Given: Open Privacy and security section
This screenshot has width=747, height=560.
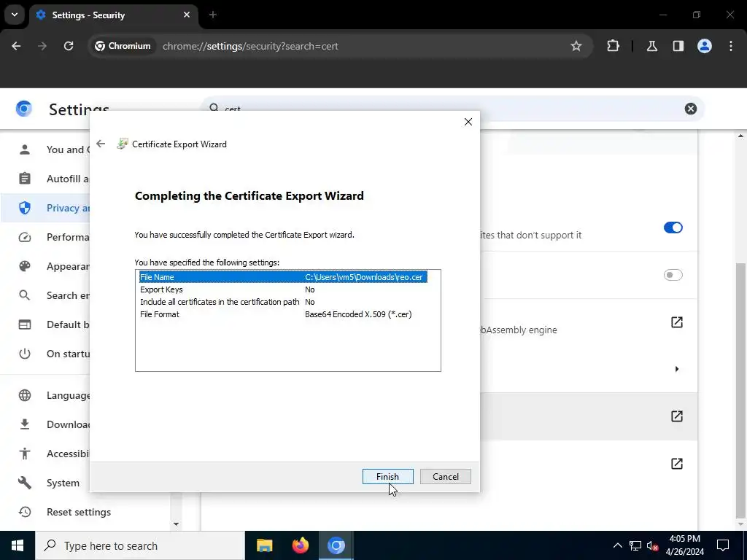Looking at the screenshot, I should click(x=45, y=208).
